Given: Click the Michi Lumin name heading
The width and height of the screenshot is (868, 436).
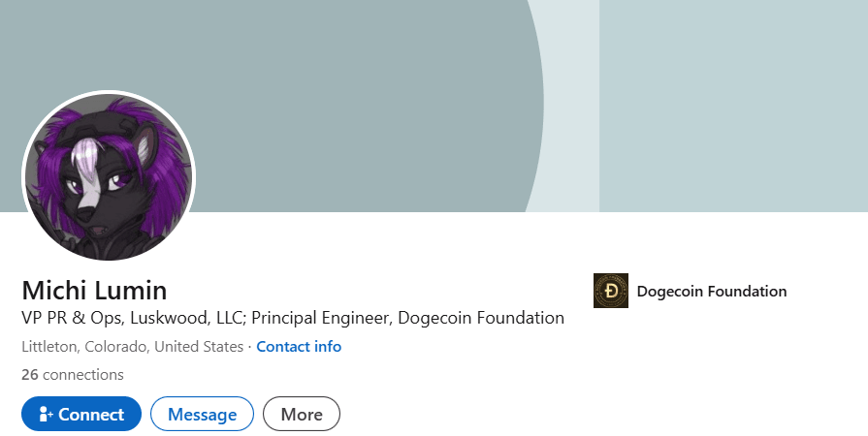Looking at the screenshot, I should coord(94,290).
